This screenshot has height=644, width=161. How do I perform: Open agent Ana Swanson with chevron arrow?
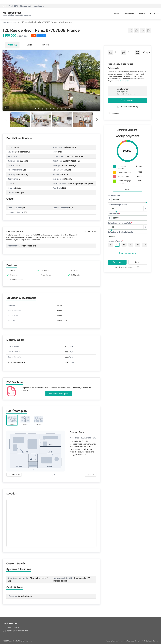coord(144,92)
